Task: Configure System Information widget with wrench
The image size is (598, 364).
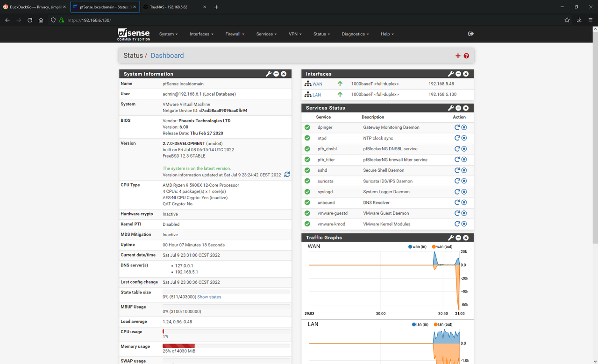Action: point(269,74)
